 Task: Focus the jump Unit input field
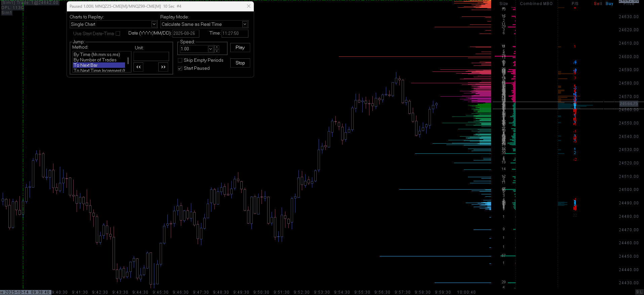point(151,56)
